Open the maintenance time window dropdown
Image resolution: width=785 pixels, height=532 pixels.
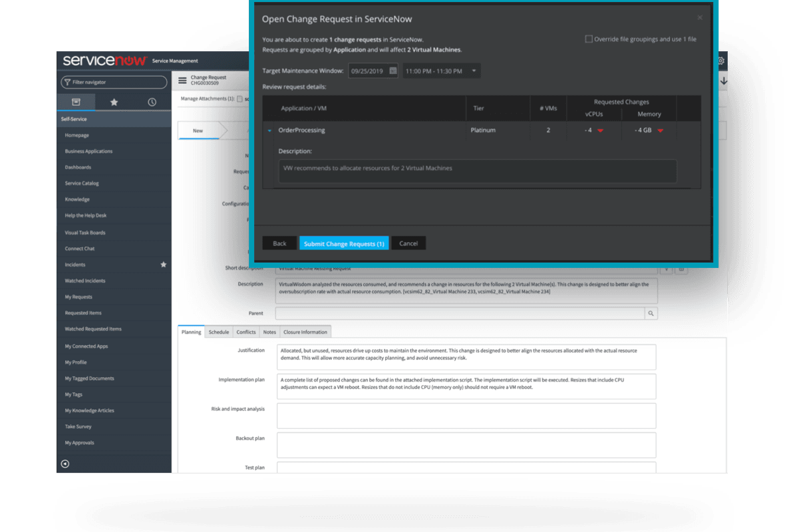(441, 70)
